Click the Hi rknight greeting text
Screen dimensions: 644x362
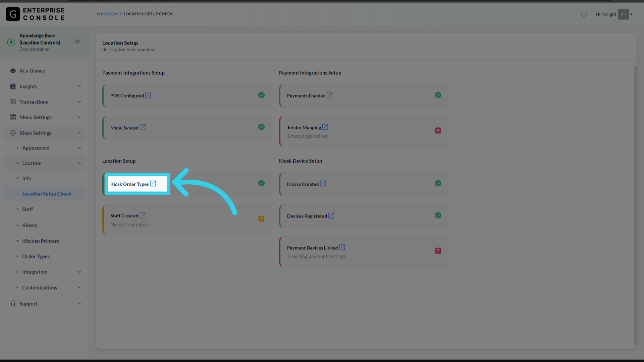click(x=606, y=14)
